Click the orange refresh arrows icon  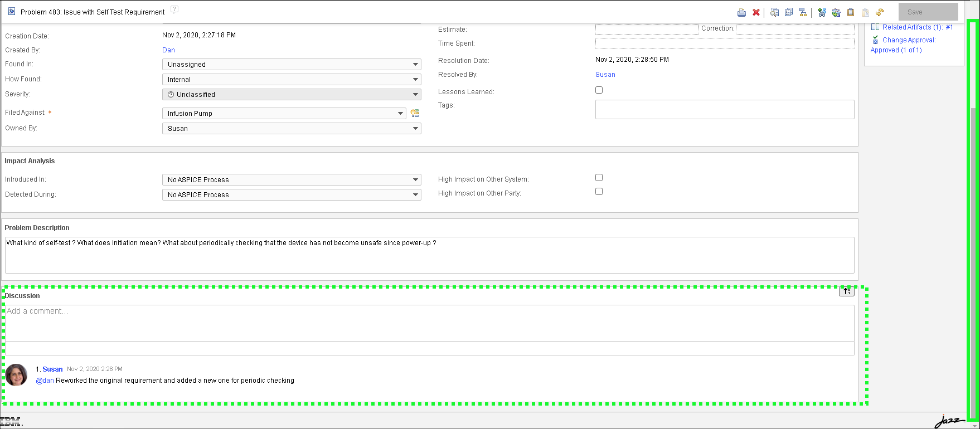(x=880, y=12)
